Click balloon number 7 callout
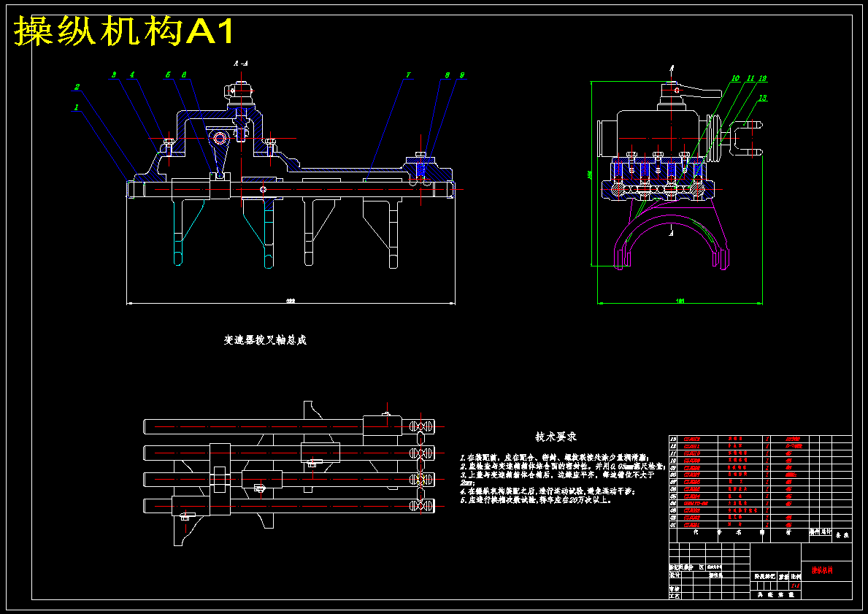The image size is (868, 614). pyautogui.click(x=408, y=74)
